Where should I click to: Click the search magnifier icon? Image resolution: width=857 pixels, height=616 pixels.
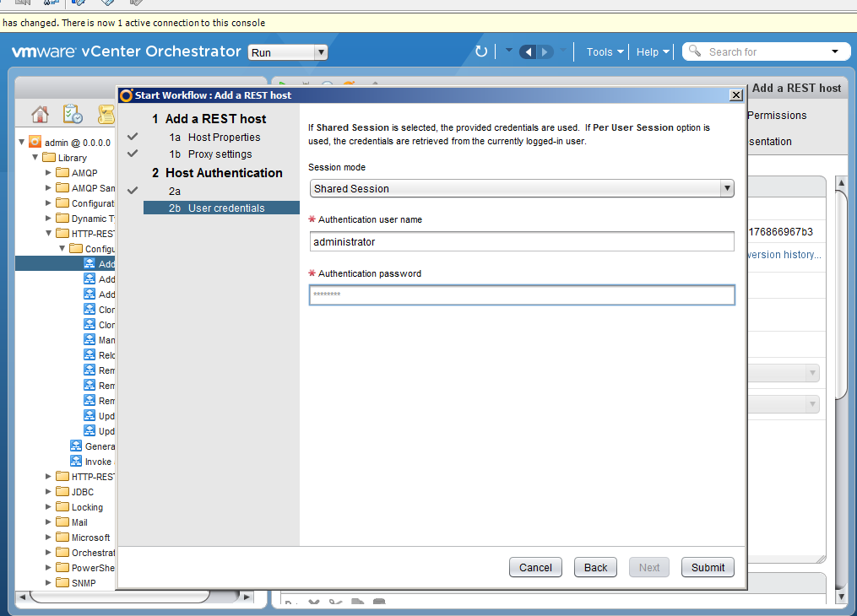point(695,51)
